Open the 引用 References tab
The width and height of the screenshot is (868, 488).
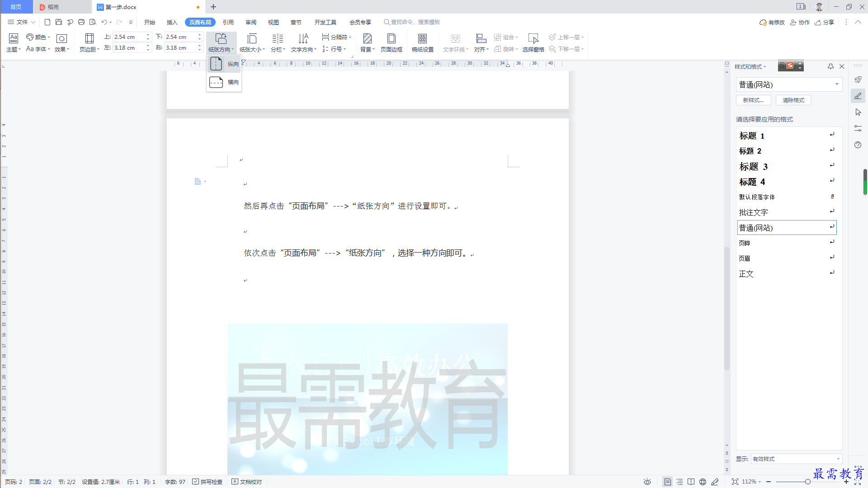click(228, 22)
